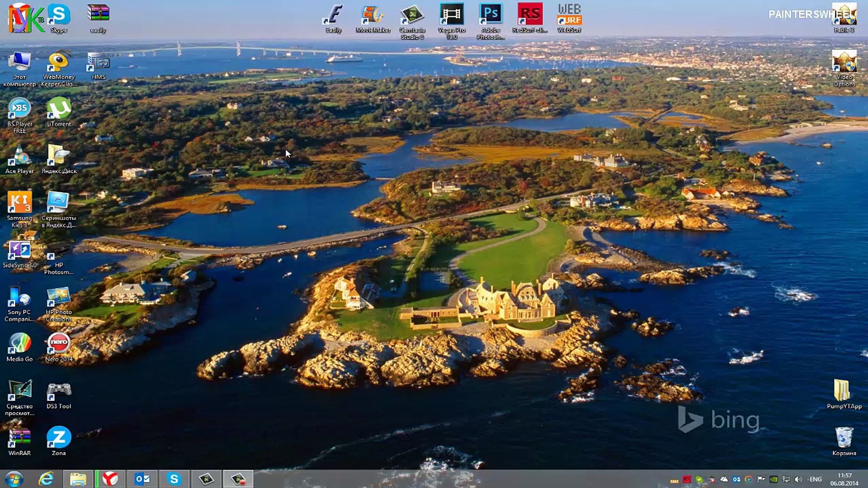Select the Скриншоты в Яндекс.Диске icon

coord(59,209)
